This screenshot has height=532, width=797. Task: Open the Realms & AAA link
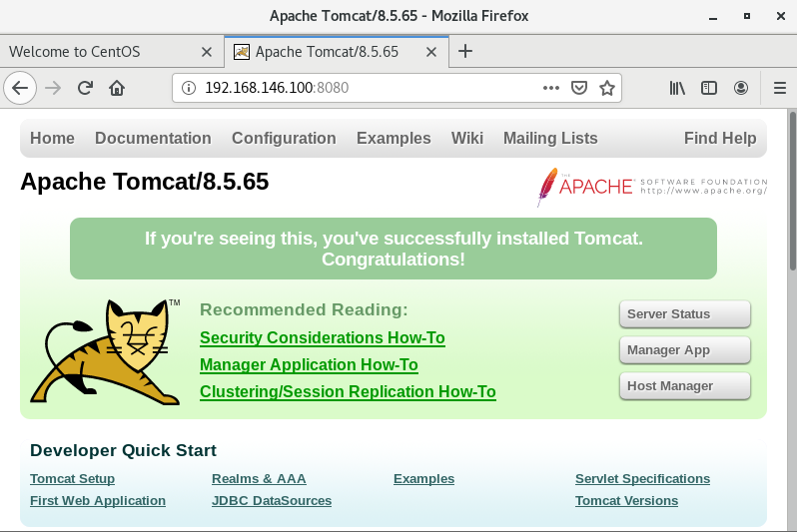[259, 479]
